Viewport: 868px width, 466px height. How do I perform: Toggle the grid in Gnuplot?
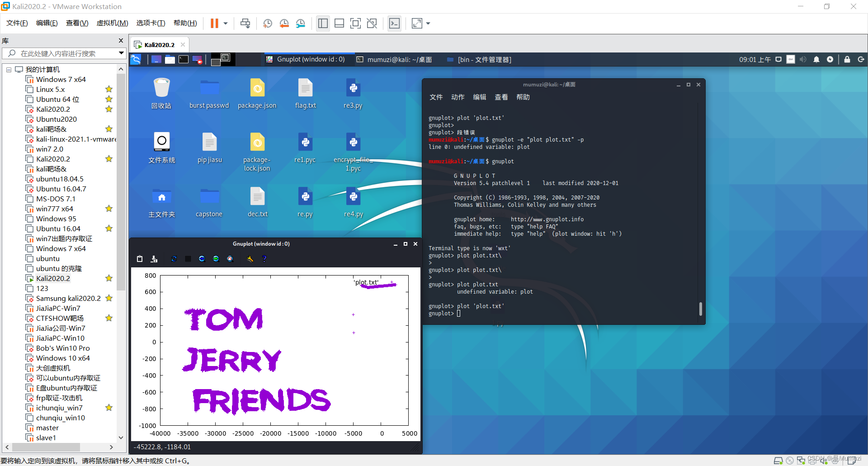click(188, 259)
